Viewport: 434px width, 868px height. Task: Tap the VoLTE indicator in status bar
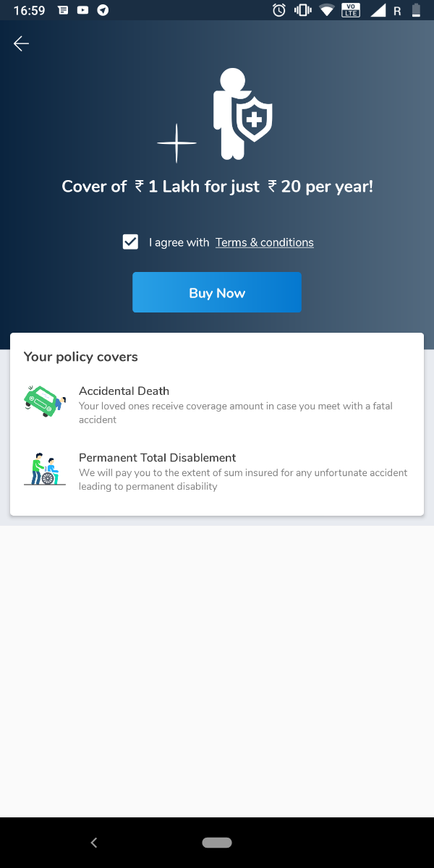[352, 10]
